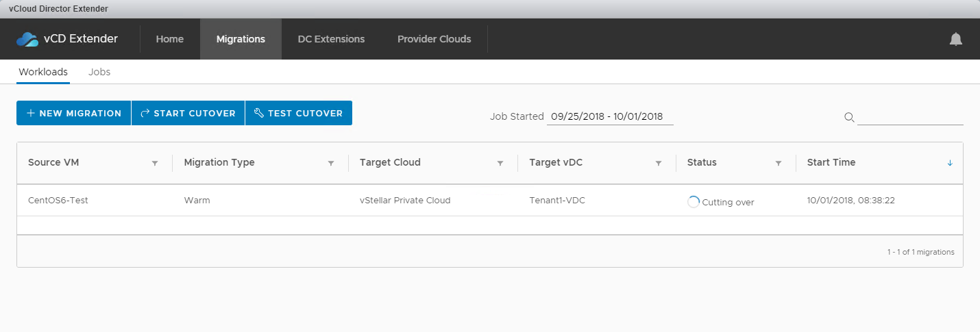The image size is (980, 332).
Task: Open the DC Extensions tab
Action: 331,39
